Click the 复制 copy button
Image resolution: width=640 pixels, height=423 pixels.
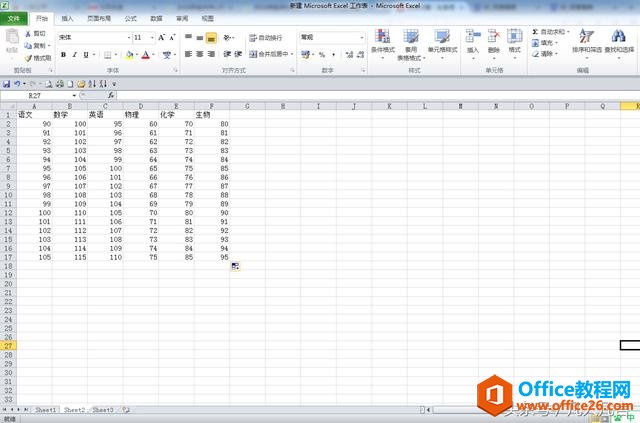[x=37, y=45]
